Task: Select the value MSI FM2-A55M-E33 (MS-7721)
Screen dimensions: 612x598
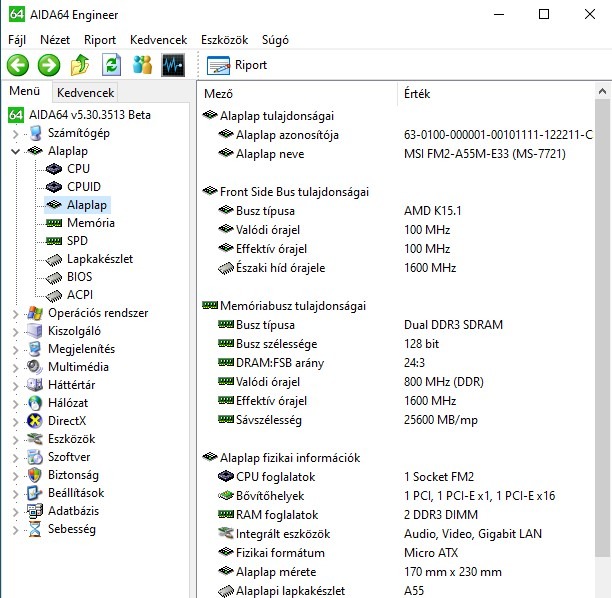Action: tap(485, 154)
